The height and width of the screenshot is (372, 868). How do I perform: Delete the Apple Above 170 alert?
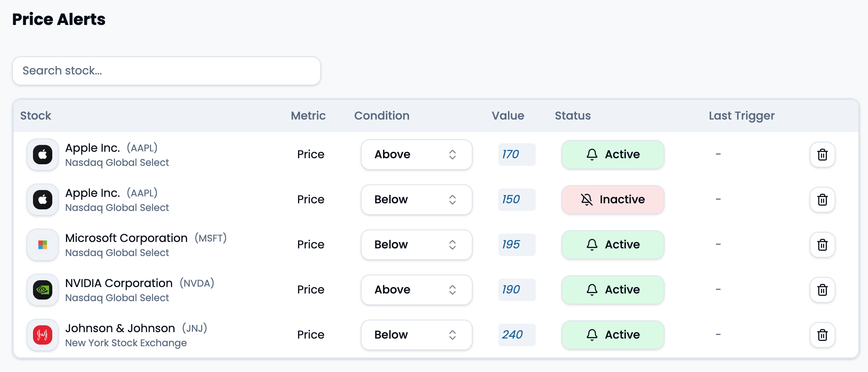(x=822, y=155)
